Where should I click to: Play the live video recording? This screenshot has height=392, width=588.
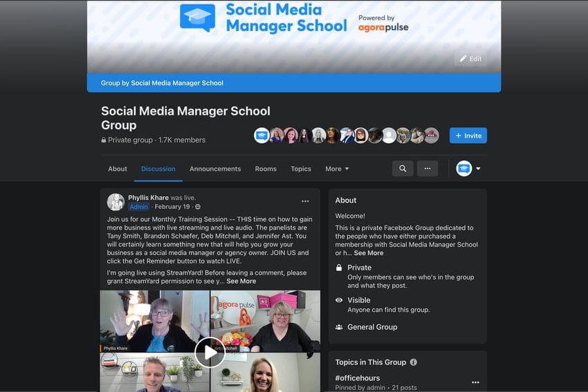[210, 353]
